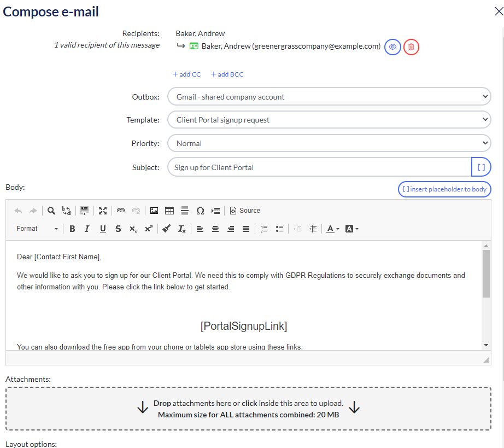The image size is (504, 448).
Task: Insert a link using the chain icon
Action: point(121,211)
